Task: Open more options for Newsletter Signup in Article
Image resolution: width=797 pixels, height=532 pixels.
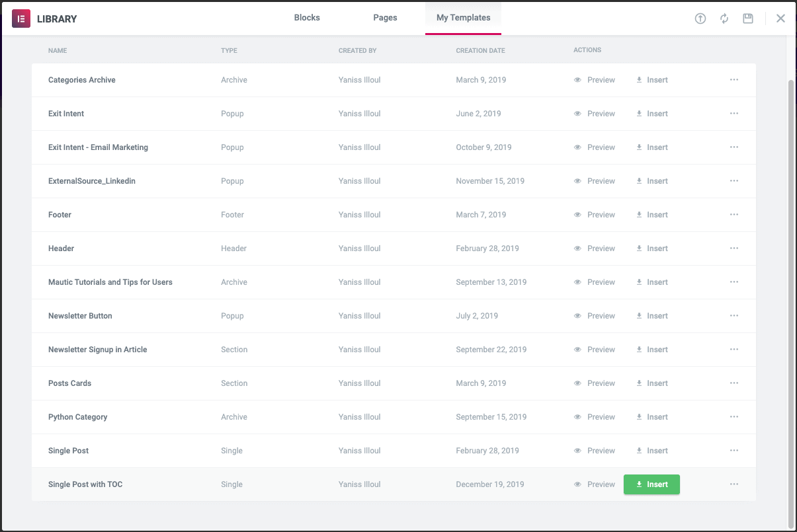Action: 734,350
